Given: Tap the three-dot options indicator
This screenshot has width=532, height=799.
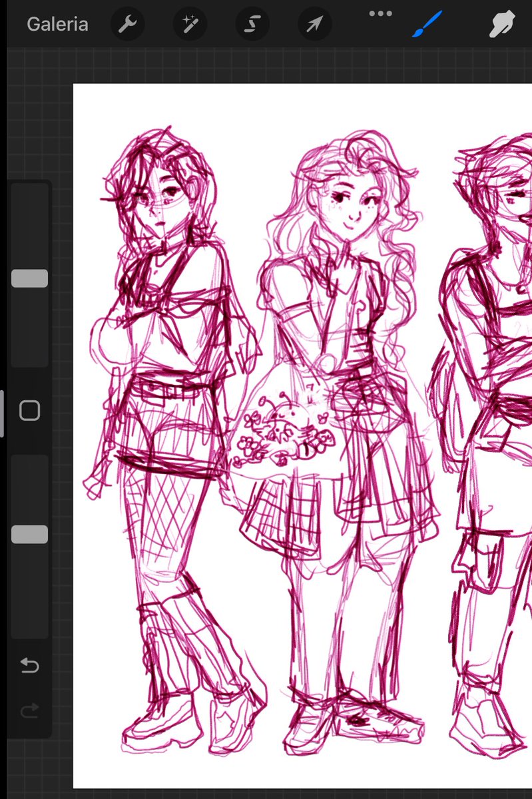Looking at the screenshot, I should coord(381,13).
